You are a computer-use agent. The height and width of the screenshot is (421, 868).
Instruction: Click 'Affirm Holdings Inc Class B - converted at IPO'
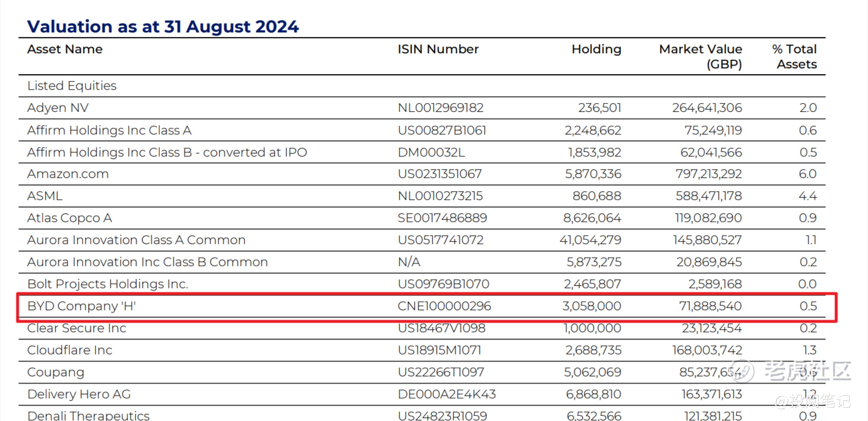167,152
